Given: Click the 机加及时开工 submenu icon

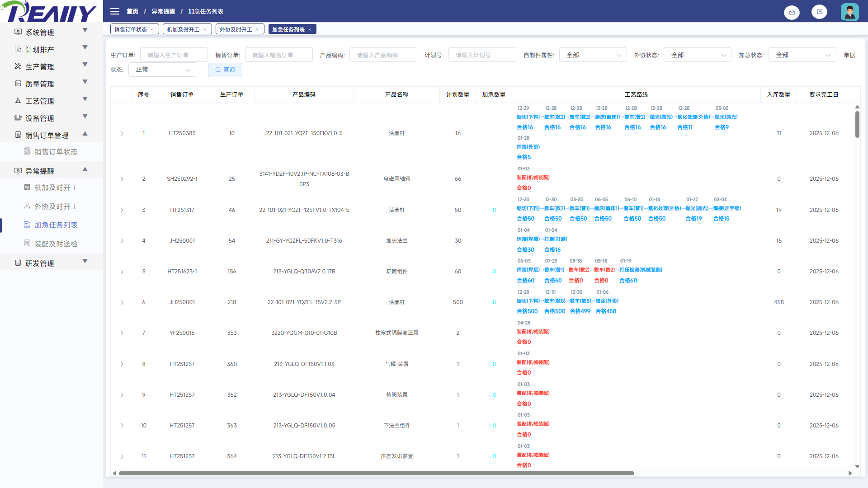Looking at the screenshot, I should click(27, 188).
